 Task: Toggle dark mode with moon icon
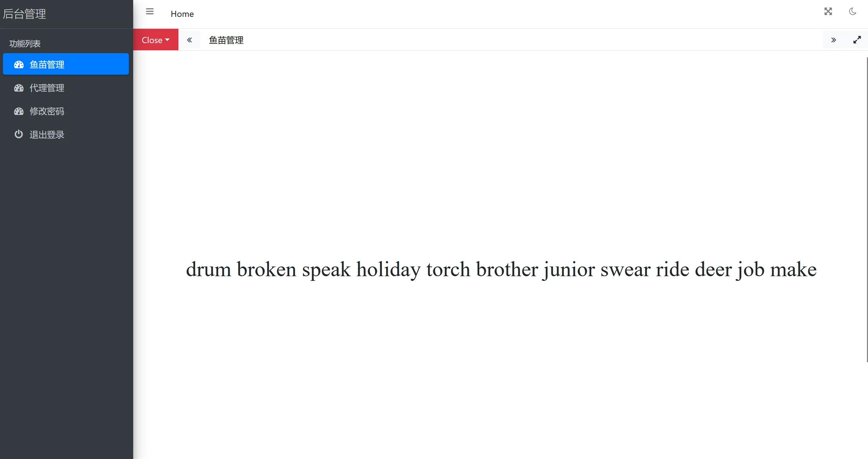(853, 11)
